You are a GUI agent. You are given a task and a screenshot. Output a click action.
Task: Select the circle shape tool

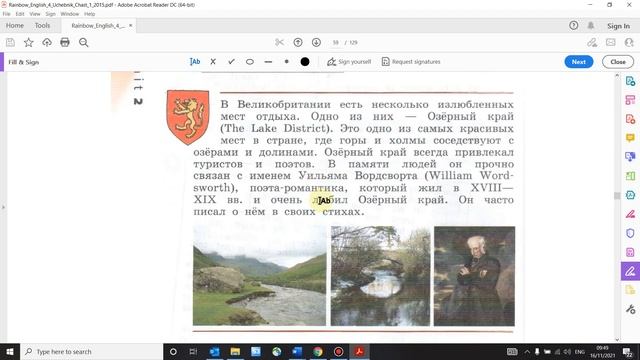point(250,62)
